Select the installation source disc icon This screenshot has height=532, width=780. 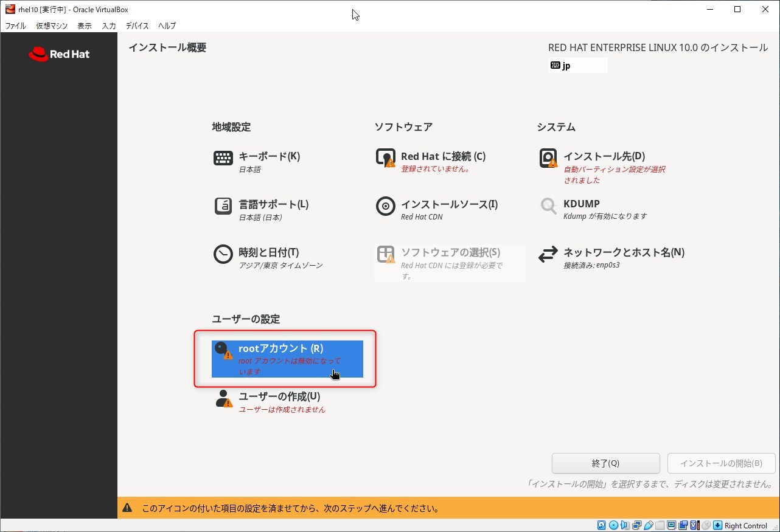[386, 206]
